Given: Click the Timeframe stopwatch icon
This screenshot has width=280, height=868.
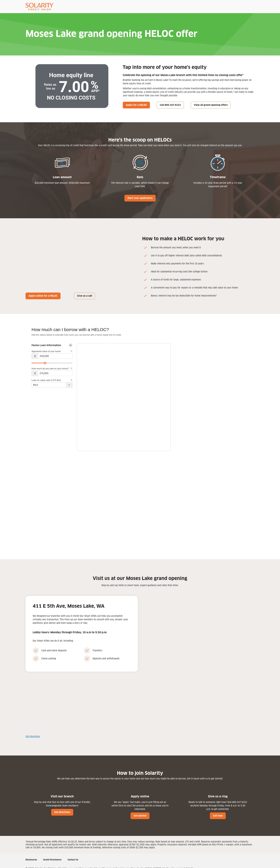Looking at the screenshot, I should 218,162.
